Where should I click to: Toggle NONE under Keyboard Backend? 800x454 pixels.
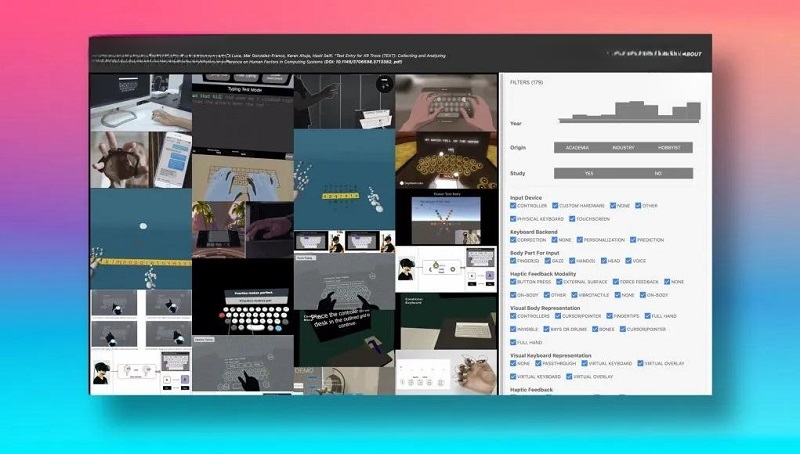pyautogui.click(x=555, y=240)
